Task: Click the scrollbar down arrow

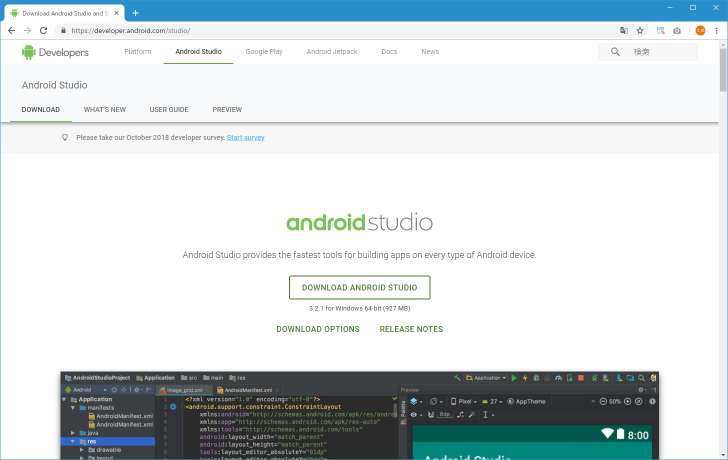Action: [x=723, y=455]
